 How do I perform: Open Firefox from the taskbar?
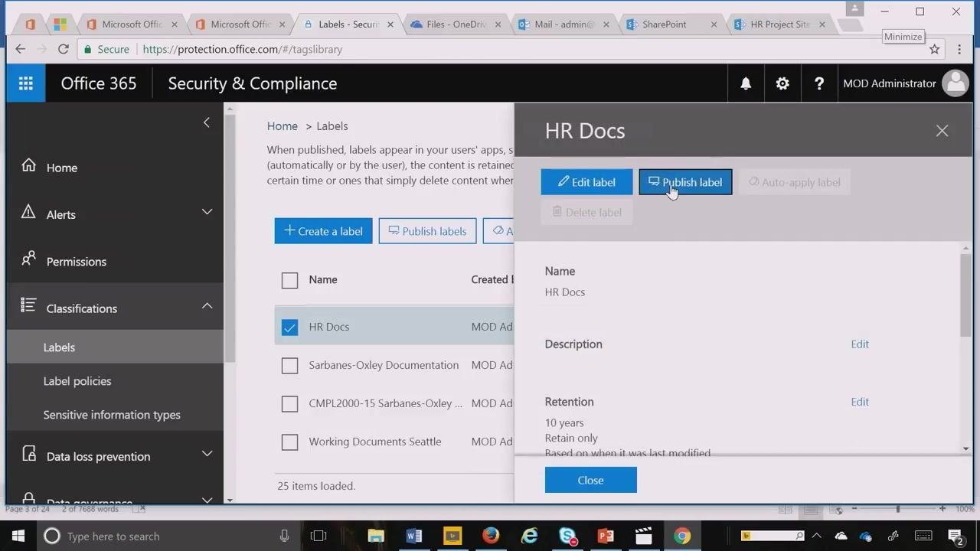coord(491,536)
